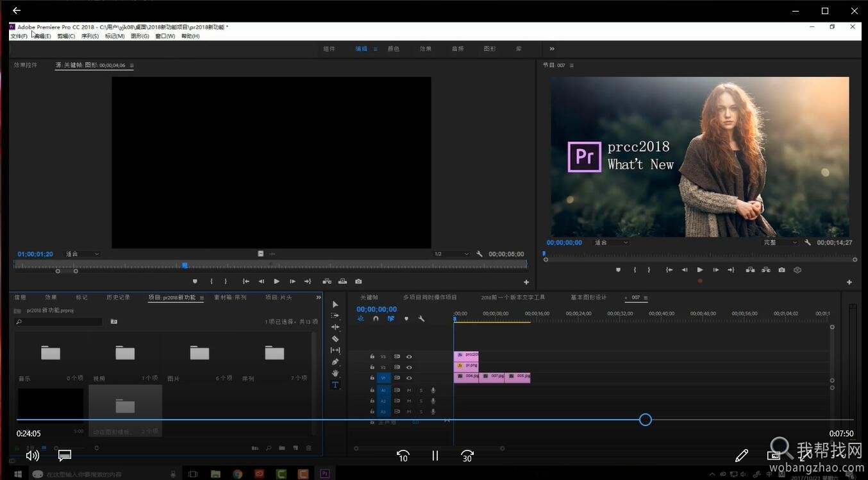
Task: Open the 效果控件 panel tab
Action: pos(26,65)
